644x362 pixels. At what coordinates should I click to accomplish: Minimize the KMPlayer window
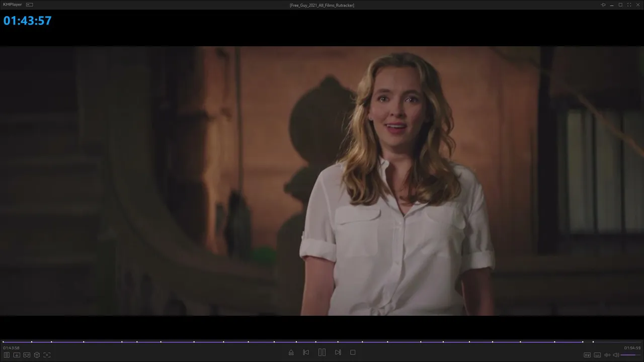tap(612, 5)
